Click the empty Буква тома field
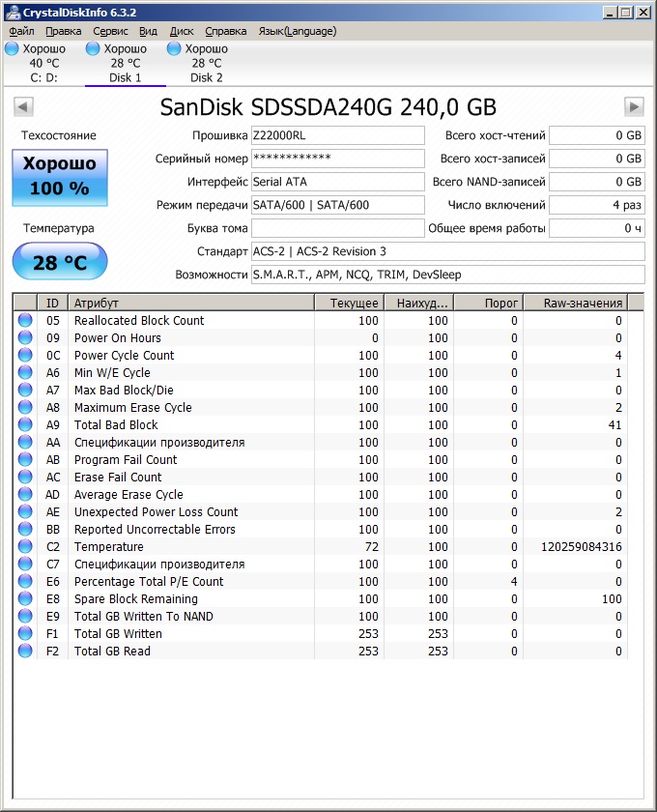 pyautogui.click(x=337, y=228)
